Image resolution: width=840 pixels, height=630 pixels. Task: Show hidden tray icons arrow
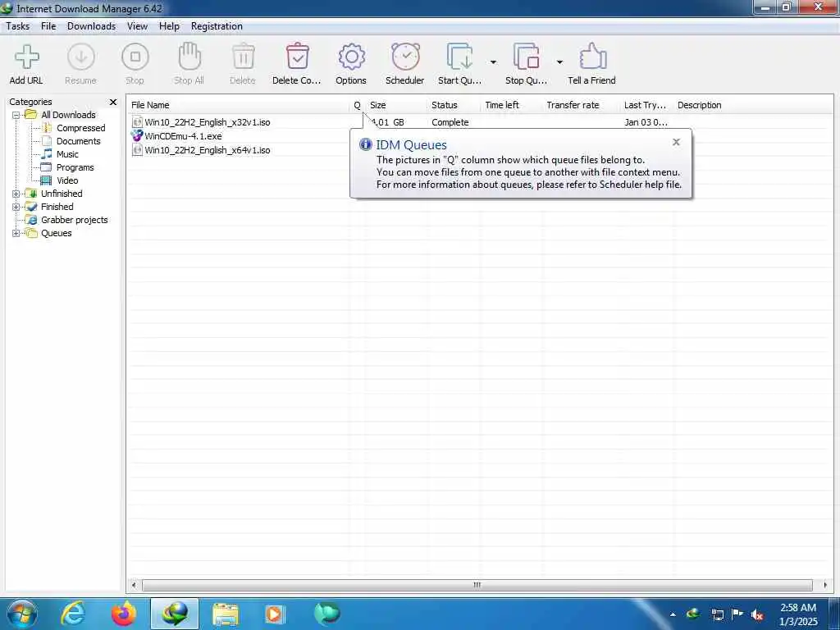coord(673,614)
